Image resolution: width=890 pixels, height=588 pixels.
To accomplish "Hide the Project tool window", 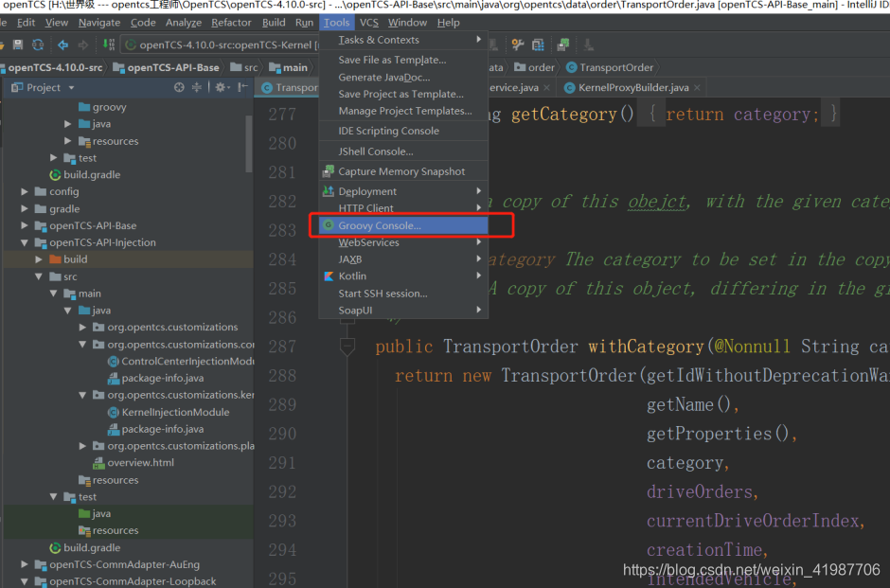I will click(243, 87).
